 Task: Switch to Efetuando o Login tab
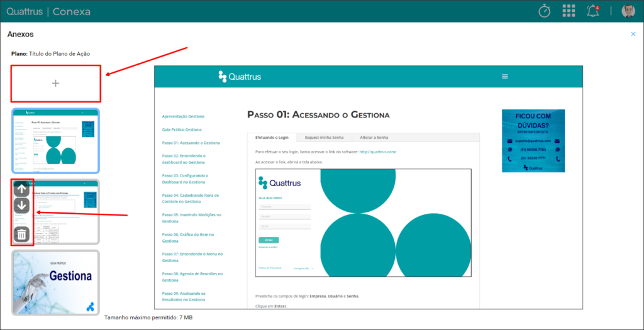click(x=272, y=138)
